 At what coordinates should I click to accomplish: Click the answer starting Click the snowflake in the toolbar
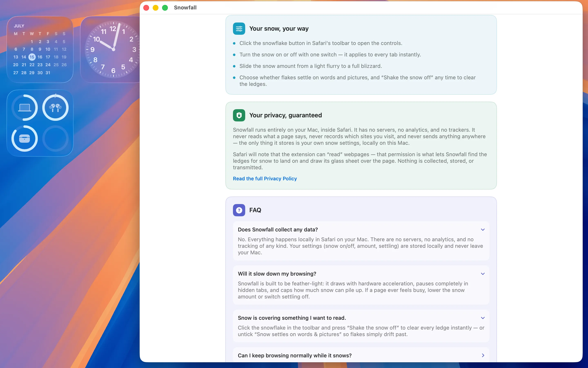[x=361, y=331]
